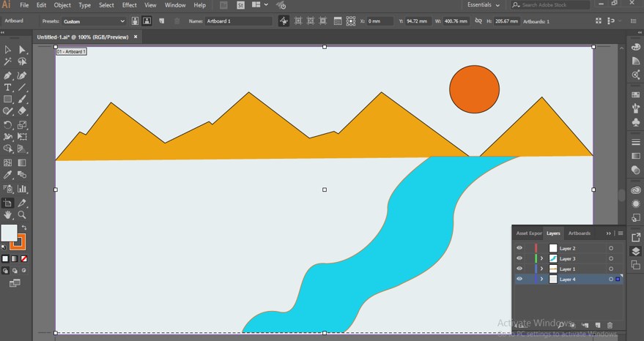Screen dimensions: 644x341
Task: Select the Free Transform tool
Action: click(x=22, y=137)
